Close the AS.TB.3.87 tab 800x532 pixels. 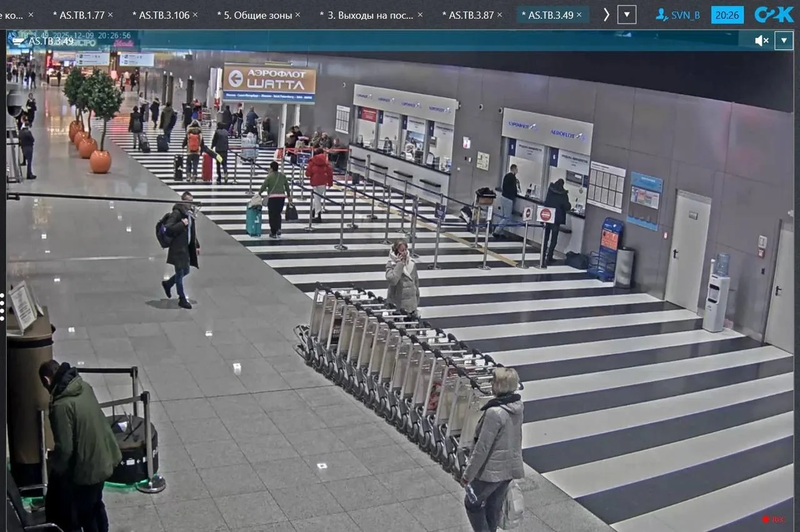pyautogui.click(x=499, y=14)
